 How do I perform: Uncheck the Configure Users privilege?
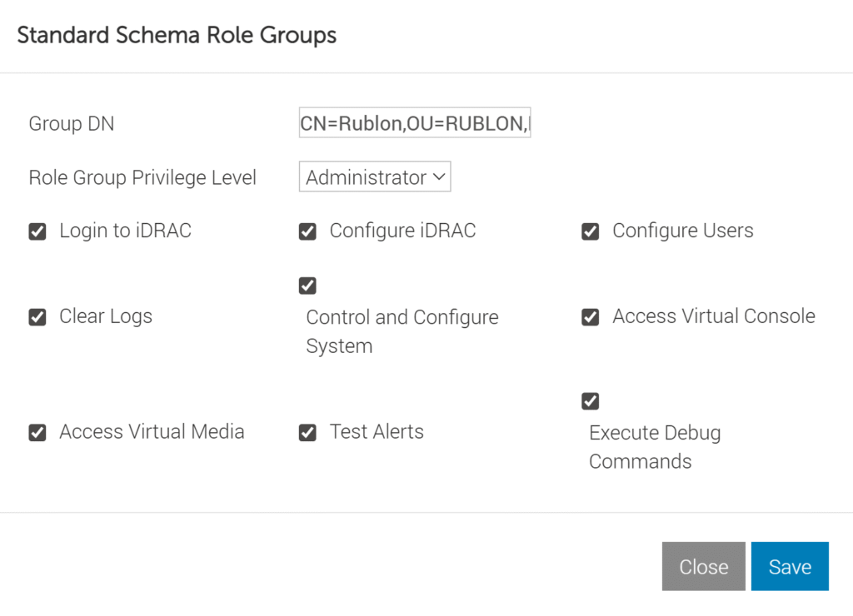coord(590,231)
